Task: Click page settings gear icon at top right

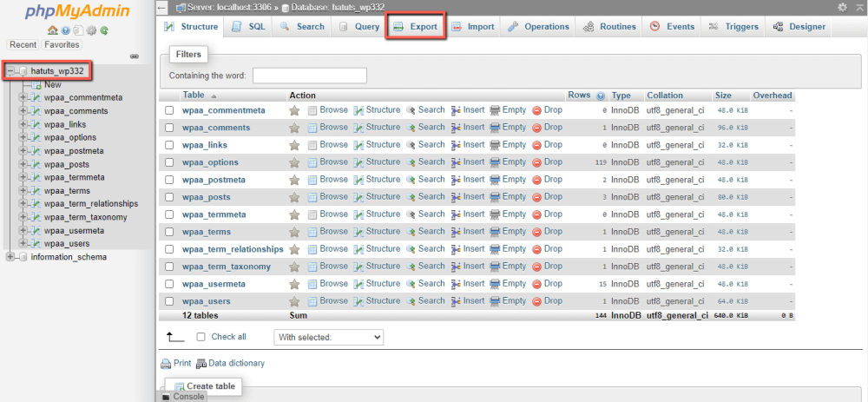Action: click(842, 7)
